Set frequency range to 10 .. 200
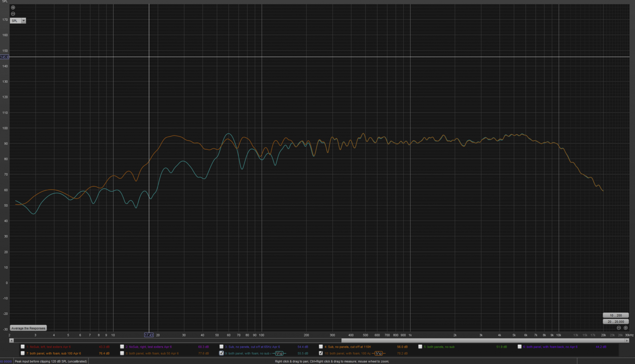The width and height of the screenshot is (635, 364). (616, 315)
